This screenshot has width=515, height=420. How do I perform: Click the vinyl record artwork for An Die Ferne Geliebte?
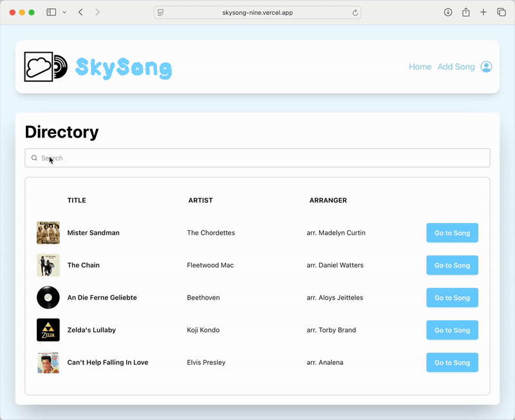tap(48, 297)
